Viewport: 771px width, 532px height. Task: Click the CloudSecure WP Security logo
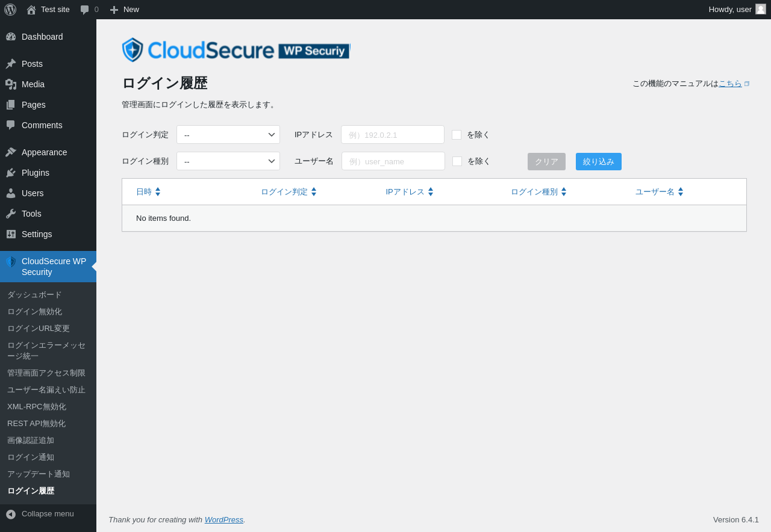coord(236,50)
